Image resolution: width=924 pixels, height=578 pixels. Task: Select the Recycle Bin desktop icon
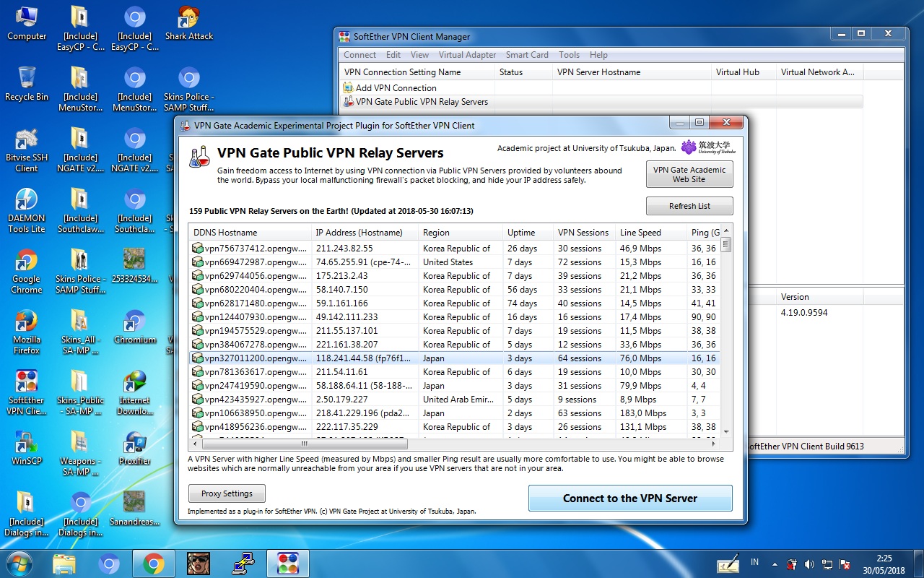(x=27, y=84)
